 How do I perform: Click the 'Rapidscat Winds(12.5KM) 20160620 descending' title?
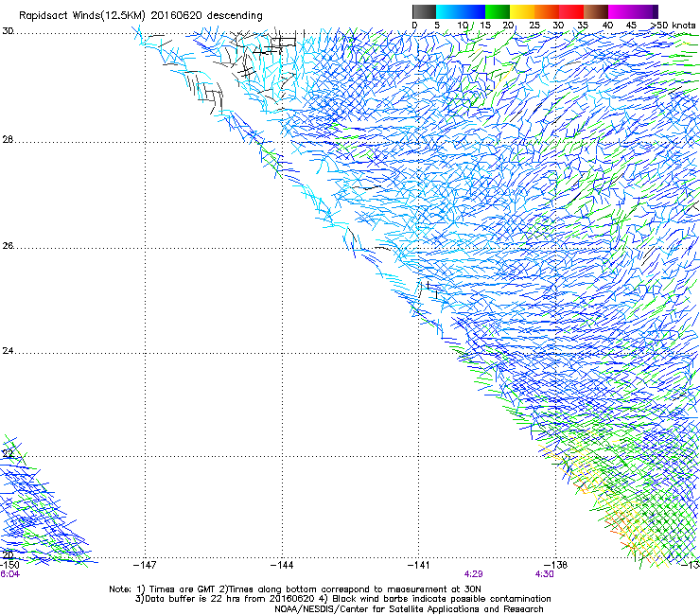[x=141, y=16]
